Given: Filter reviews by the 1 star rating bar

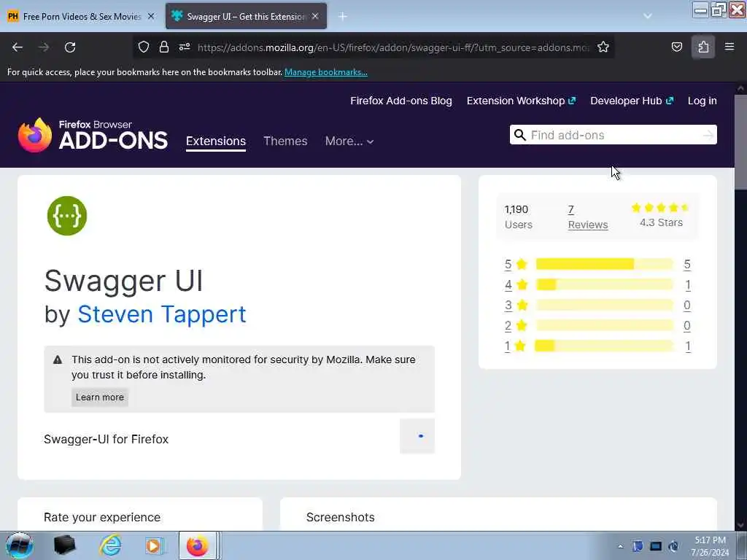Looking at the screenshot, I should 605,346.
